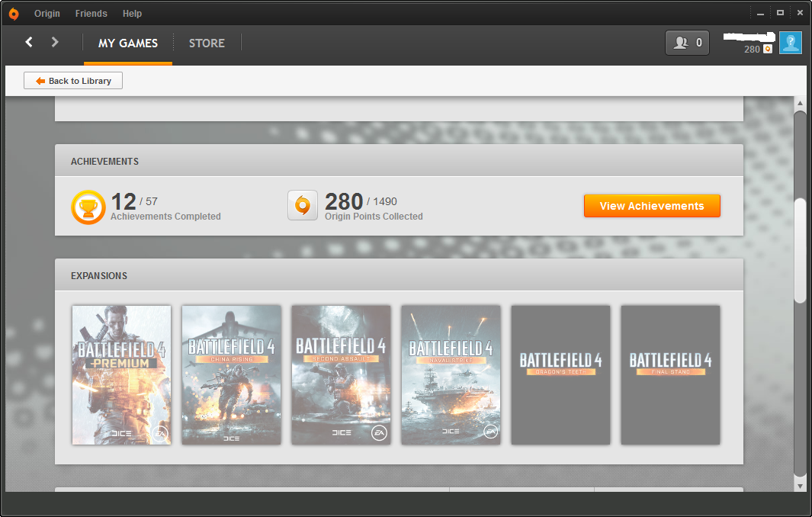This screenshot has width=812, height=517.
Task: Open the friends list icon button
Action: click(687, 43)
